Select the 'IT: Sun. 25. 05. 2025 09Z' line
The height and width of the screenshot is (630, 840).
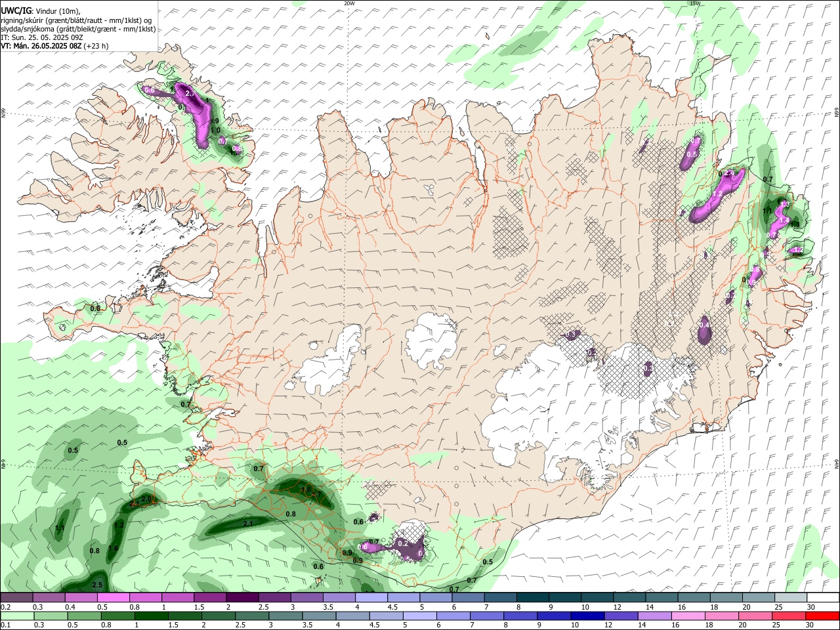(43, 37)
